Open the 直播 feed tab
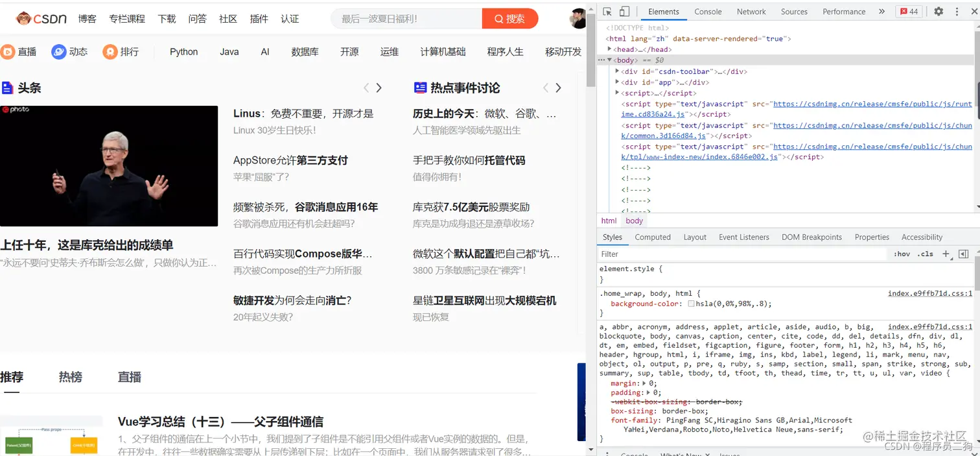980x456 pixels. [x=130, y=377]
